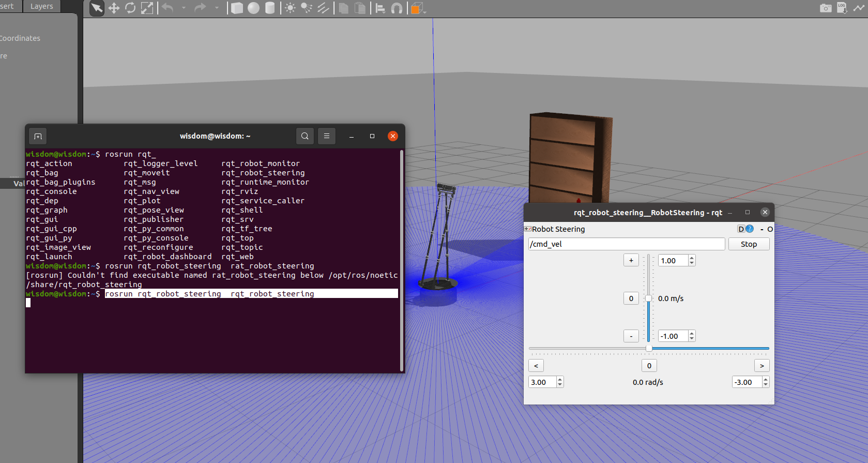Open the data logger icon

(x=842, y=8)
